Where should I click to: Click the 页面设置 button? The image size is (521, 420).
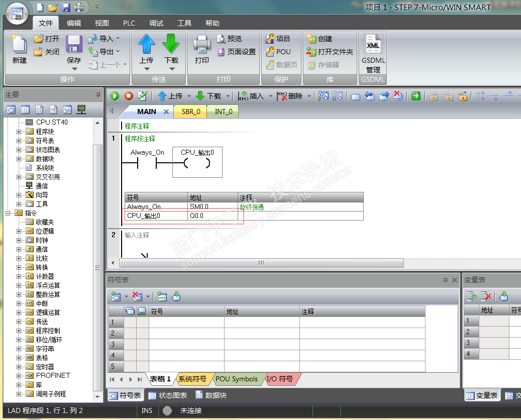tap(237, 52)
